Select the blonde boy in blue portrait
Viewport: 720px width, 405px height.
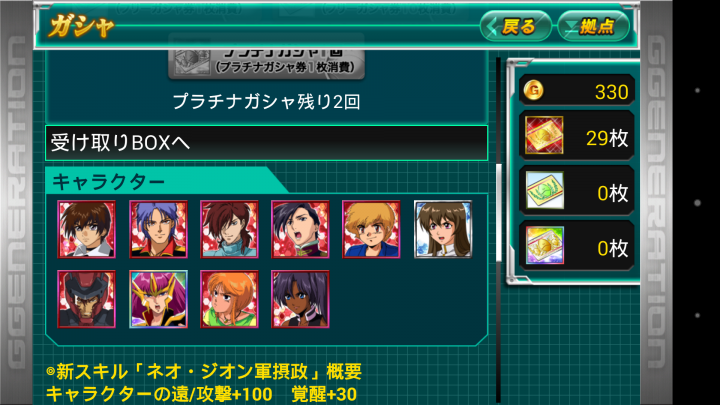[x=371, y=229]
